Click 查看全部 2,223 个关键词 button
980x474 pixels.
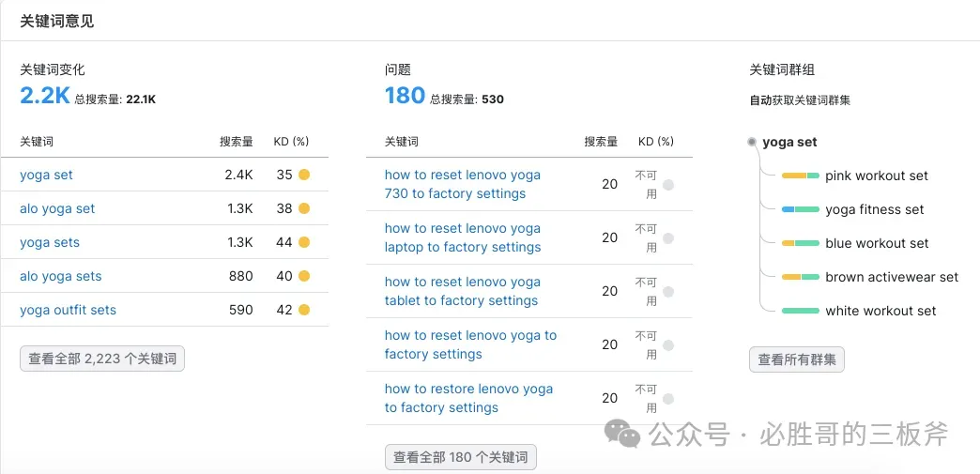pos(102,359)
